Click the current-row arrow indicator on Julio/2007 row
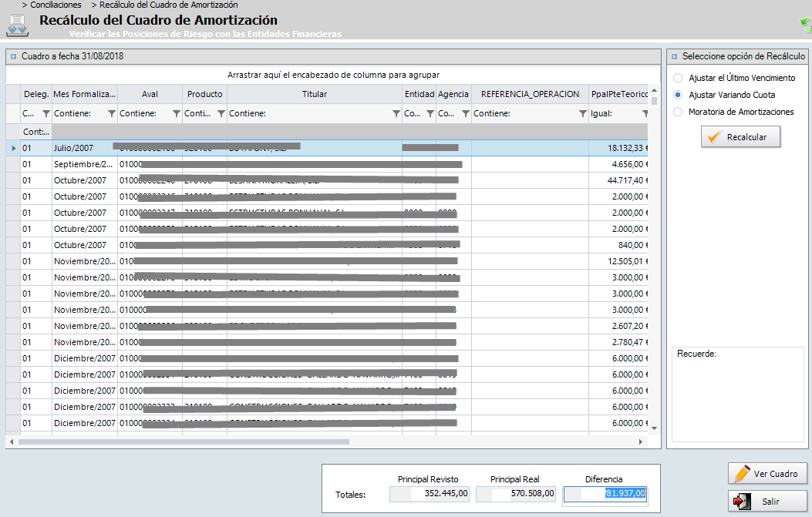 click(x=13, y=148)
